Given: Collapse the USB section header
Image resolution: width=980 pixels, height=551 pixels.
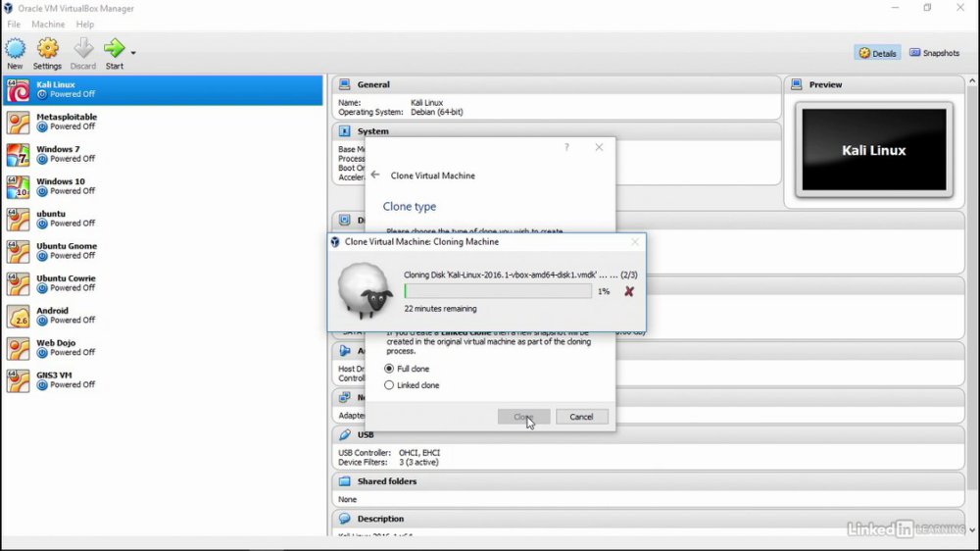Looking at the screenshot, I should (x=648, y=434).
